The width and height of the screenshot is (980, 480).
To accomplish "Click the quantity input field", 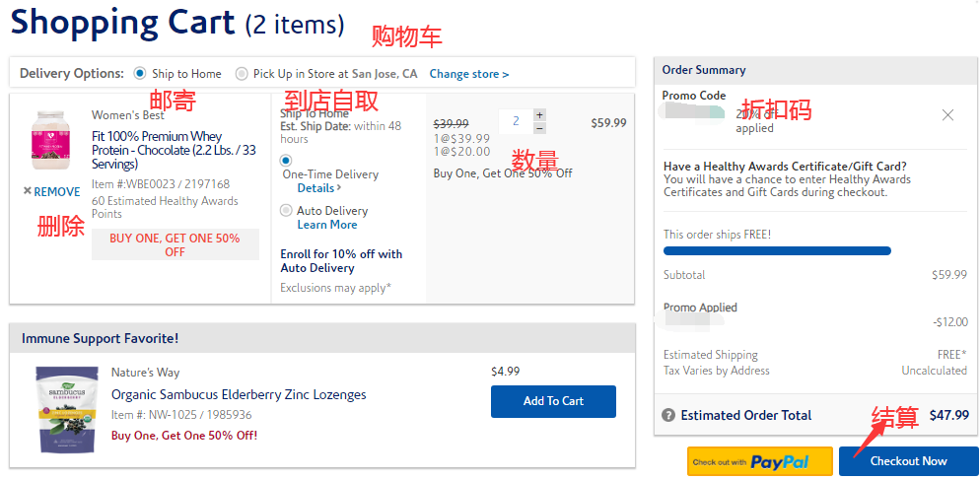I will [515, 121].
